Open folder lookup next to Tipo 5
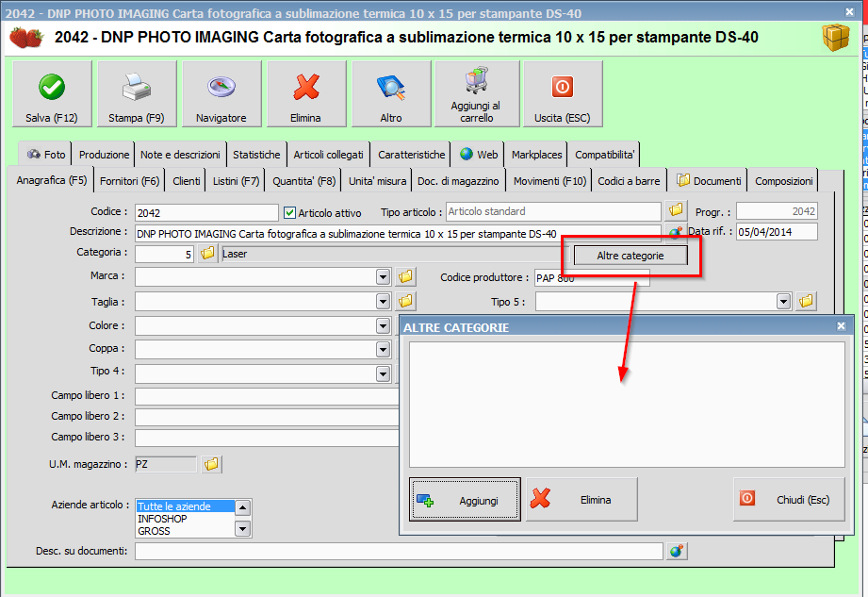 (807, 301)
